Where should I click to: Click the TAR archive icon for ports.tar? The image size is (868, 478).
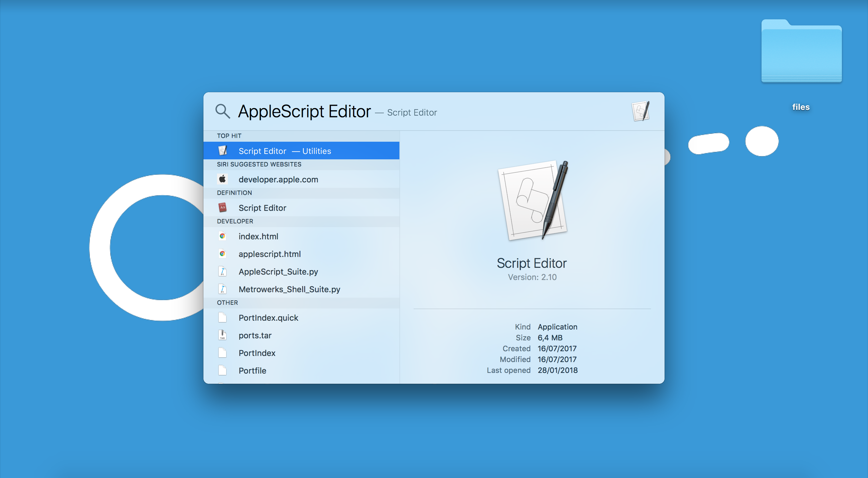click(x=222, y=335)
